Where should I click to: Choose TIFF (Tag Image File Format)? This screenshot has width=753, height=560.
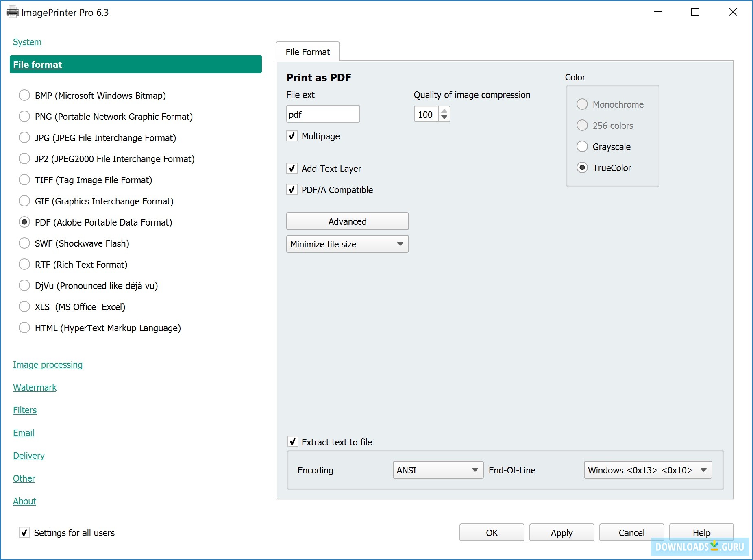coord(24,180)
